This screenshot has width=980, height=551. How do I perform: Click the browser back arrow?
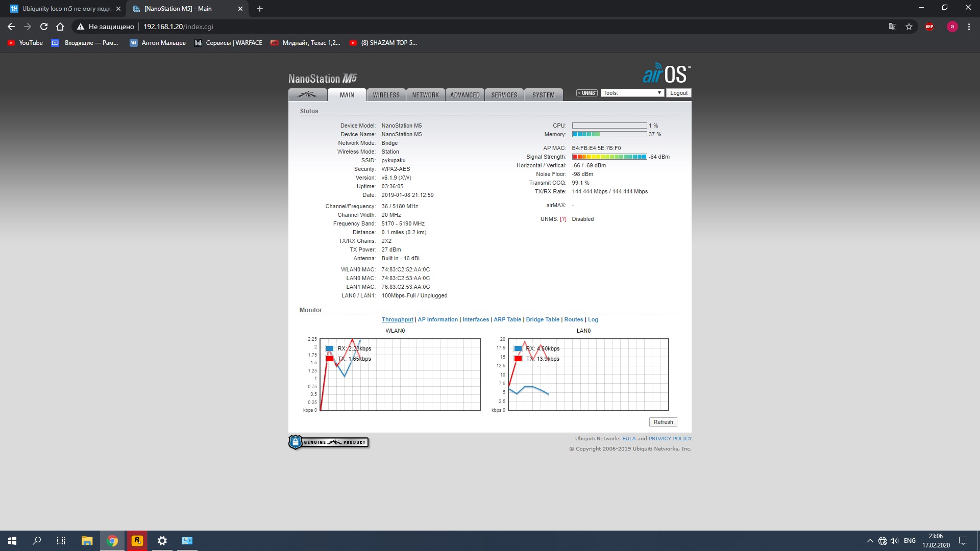tap(11, 27)
